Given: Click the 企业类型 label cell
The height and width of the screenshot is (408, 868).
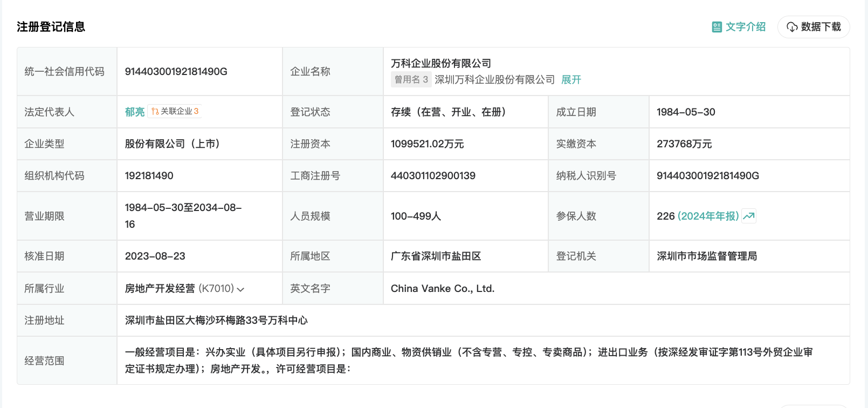Looking at the screenshot, I should pyautogui.click(x=67, y=144).
